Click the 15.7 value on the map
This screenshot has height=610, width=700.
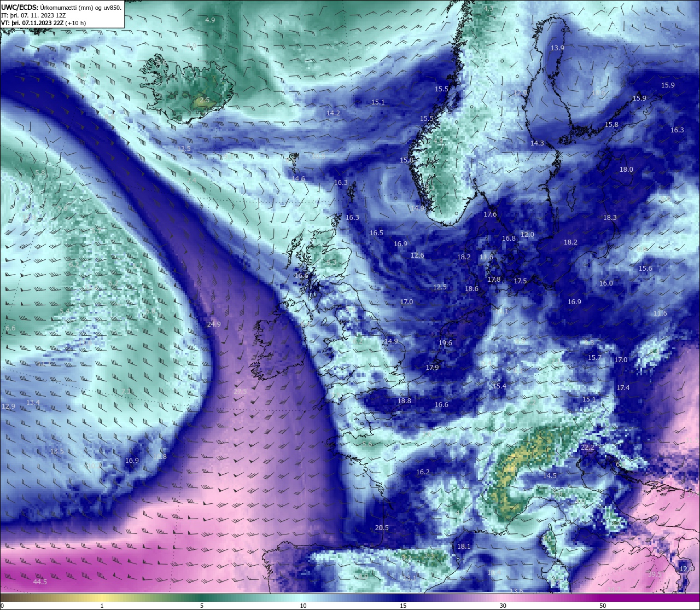pyautogui.click(x=594, y=358)
